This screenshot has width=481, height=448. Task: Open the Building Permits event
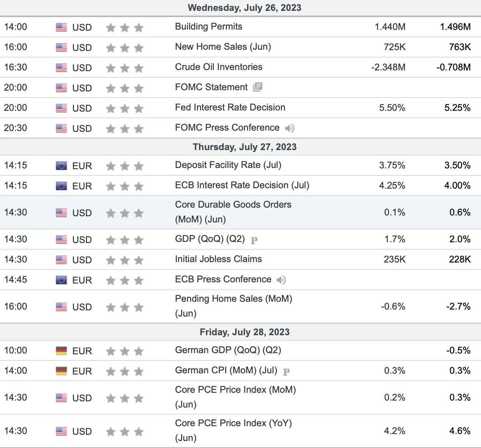coord(209,26)
